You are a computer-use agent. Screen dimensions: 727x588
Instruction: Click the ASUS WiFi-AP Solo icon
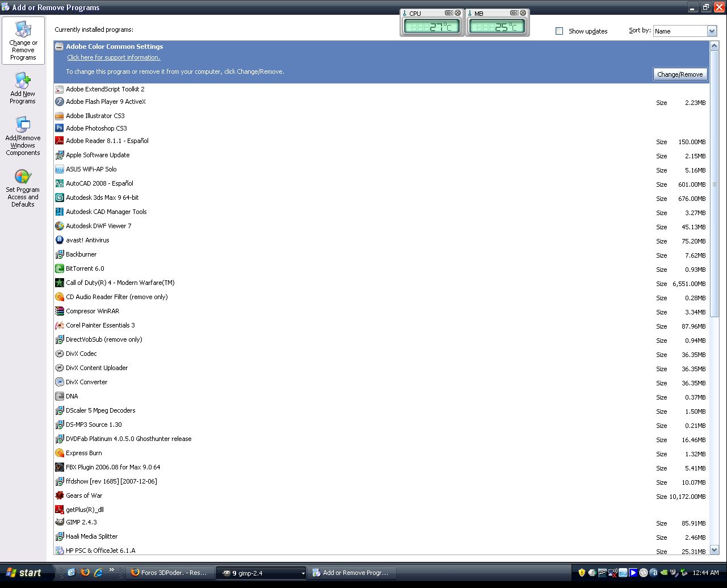point(60,169)
